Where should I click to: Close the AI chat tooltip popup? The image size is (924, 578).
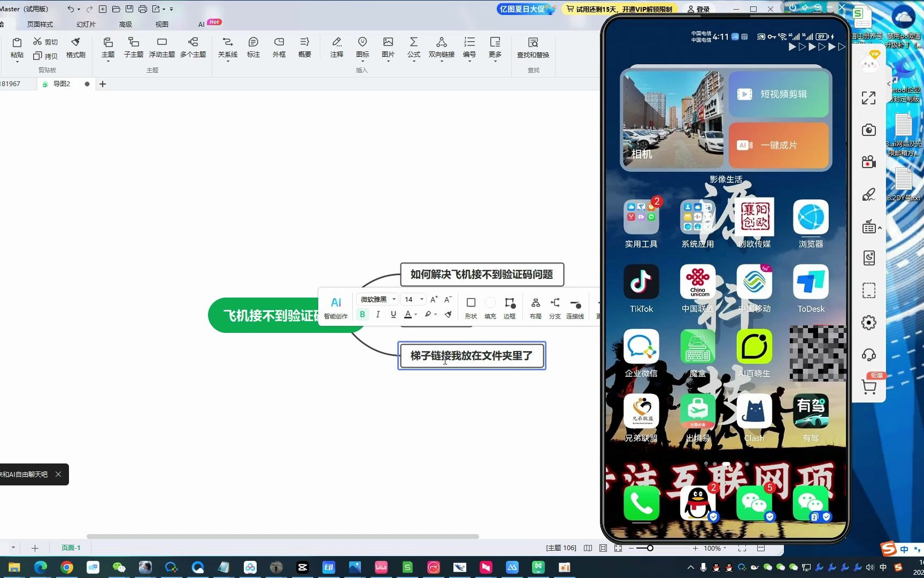(x=58, y=474)
